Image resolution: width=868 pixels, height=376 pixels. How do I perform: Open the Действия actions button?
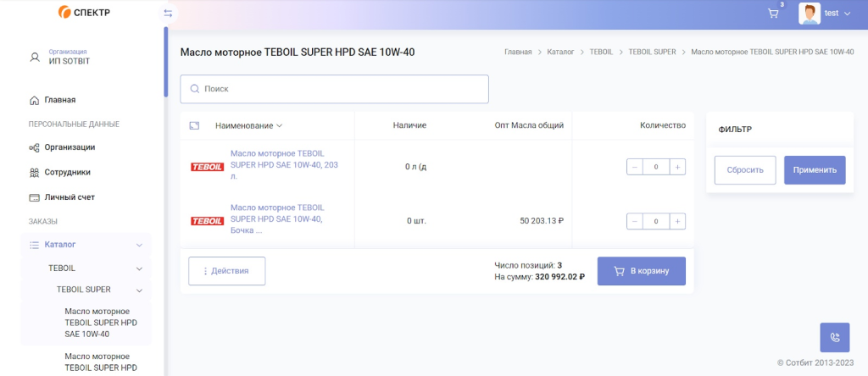coord(227,271)
